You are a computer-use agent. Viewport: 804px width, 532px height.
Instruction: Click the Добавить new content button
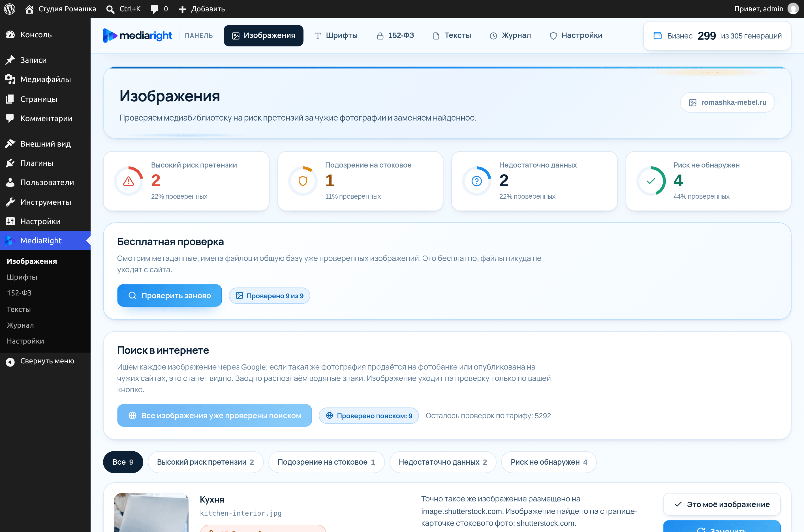click(202, 9)
